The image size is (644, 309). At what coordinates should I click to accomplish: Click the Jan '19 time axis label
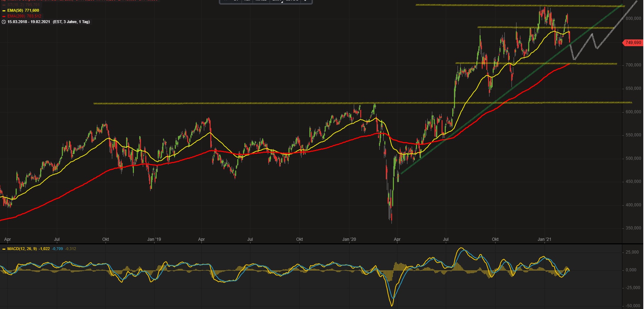pyautogui.click(x=154, y=239)
